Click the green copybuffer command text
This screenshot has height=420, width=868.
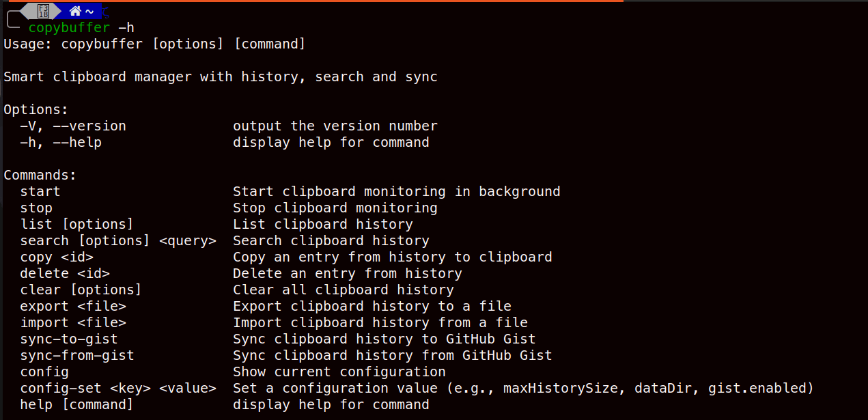pos(69,28)
